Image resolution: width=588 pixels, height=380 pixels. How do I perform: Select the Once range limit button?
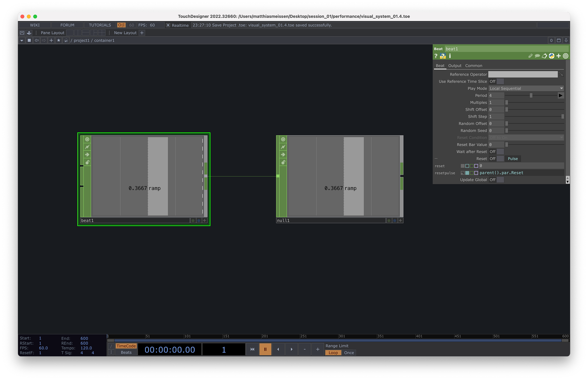[349, 353]
